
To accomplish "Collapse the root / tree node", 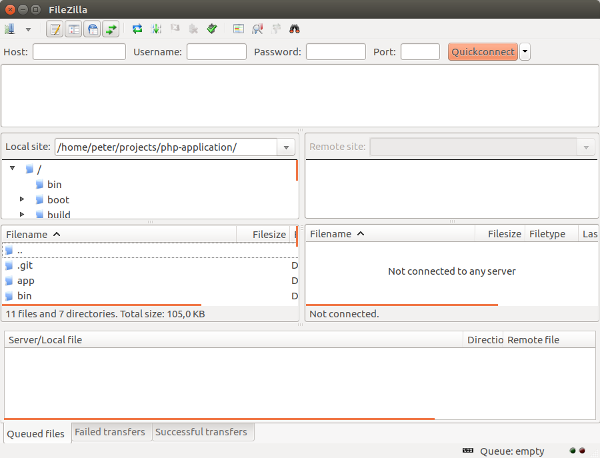I will click(13, 168).
